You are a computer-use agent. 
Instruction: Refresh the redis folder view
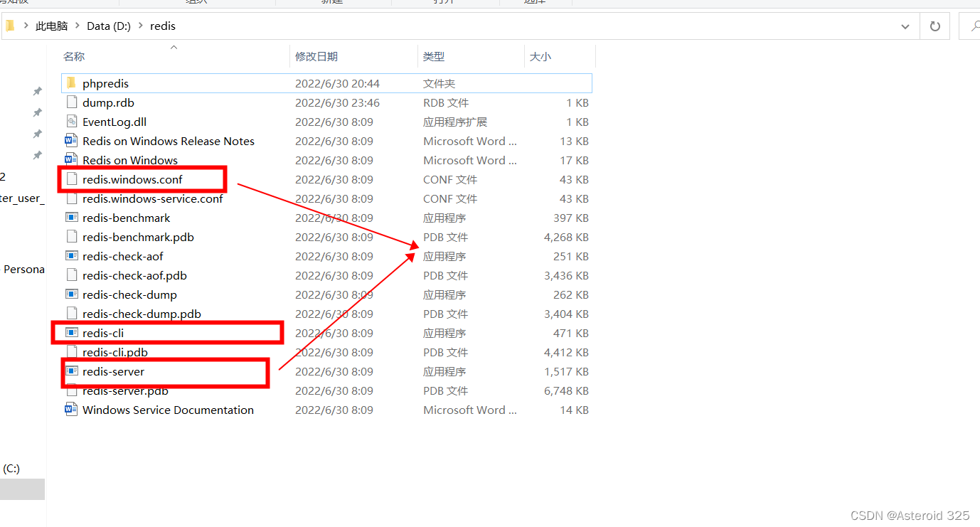point(935,26)
